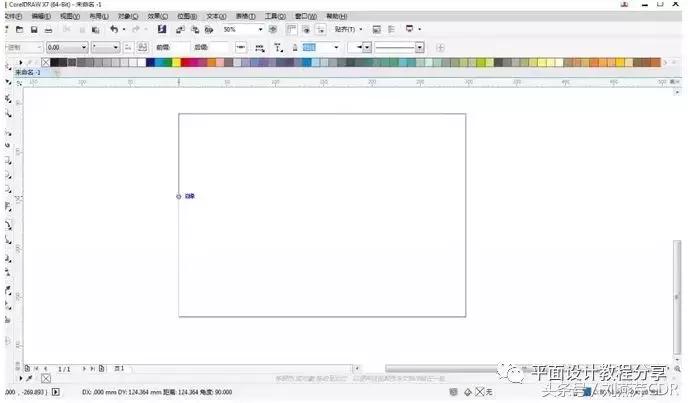Viewport: 688px width, 403px height.
Task: Open the 位图(B) Bitmaps menu
Action: pos(187,16)
